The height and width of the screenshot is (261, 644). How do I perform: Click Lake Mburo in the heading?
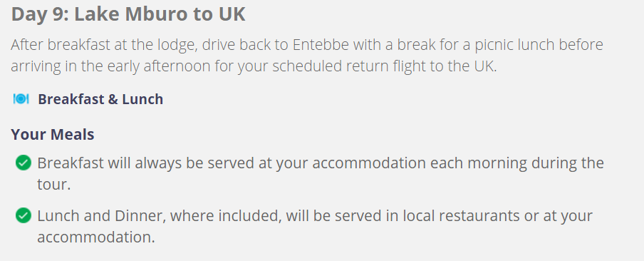[x=128, y=14]
